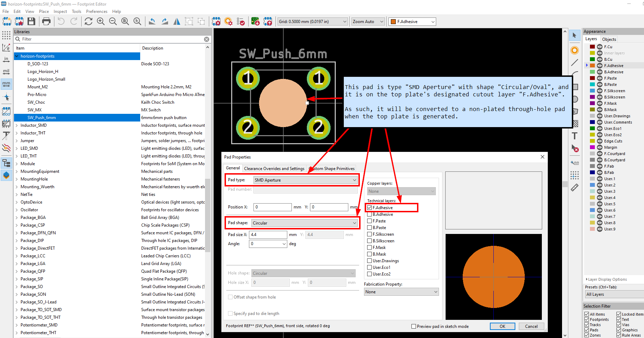The width and height of the screenshot is (644, 338).
Task: Open the Pad type dropdown
Action: [305, 180]
